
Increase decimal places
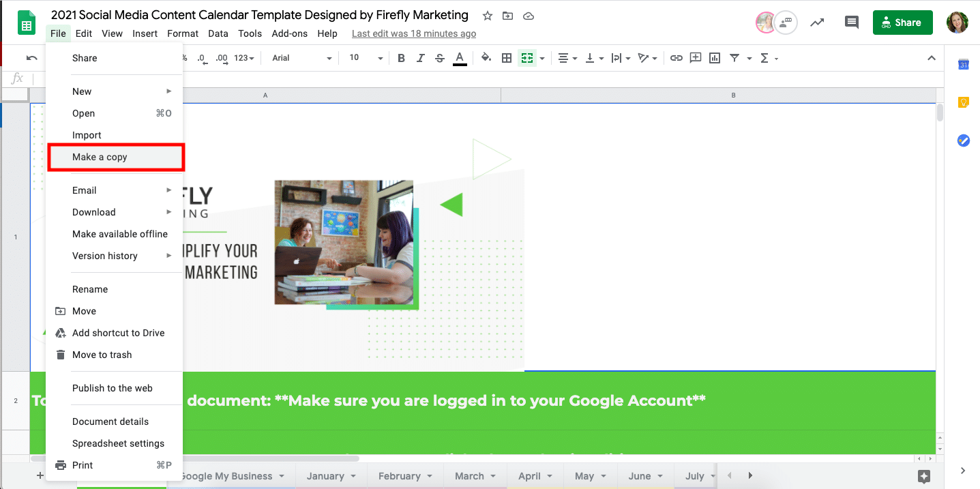point(222,58)
